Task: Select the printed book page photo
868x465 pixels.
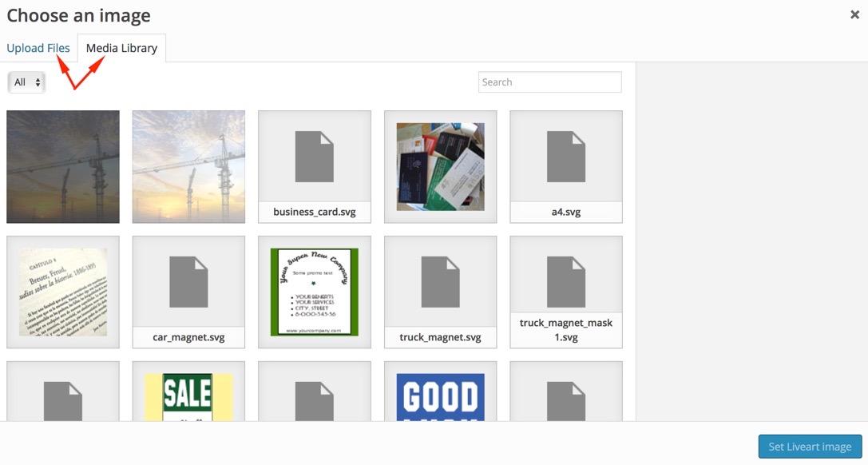Action: 63,292
